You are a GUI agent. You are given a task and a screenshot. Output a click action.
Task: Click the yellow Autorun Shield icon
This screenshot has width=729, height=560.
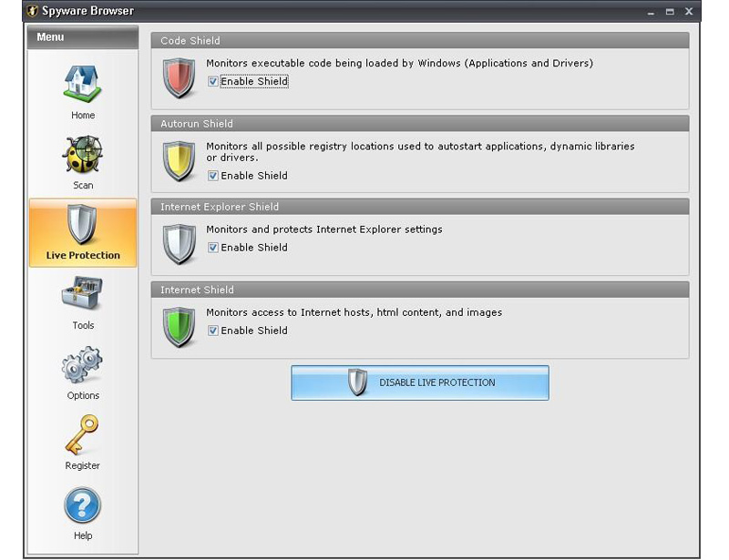click(x=180, y=161)
